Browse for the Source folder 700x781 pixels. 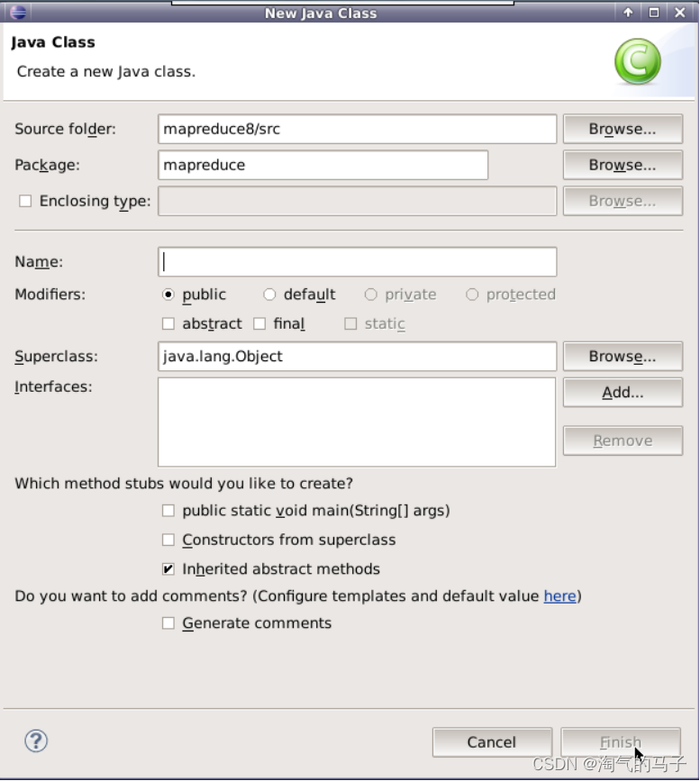(623, 129)
